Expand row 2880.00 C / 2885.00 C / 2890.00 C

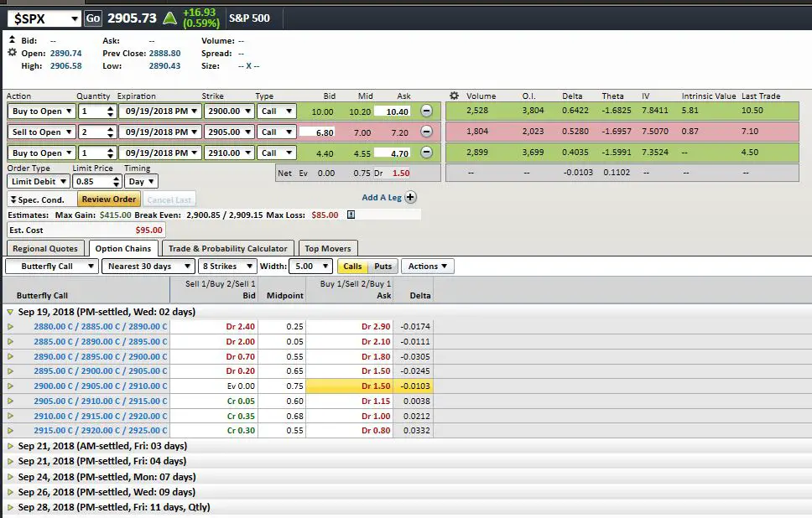tap(10, 327)
